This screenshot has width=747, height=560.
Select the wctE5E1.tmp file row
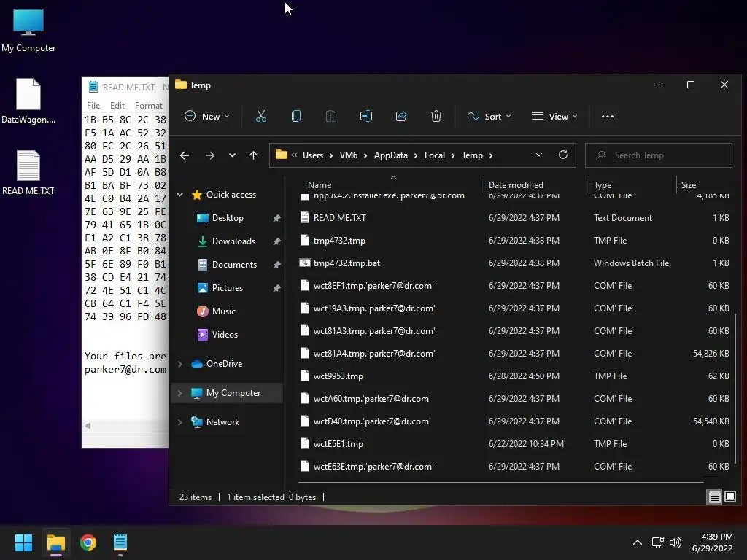tap(514, 444)
